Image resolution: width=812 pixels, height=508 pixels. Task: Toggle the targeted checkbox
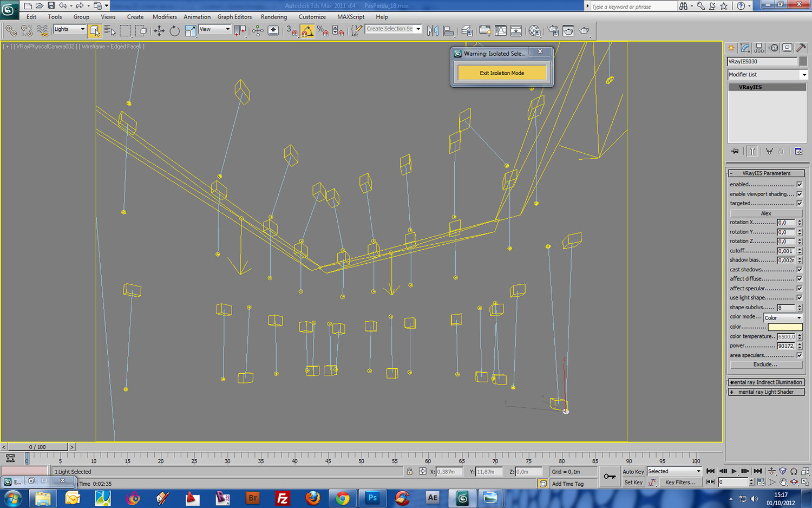800,204
